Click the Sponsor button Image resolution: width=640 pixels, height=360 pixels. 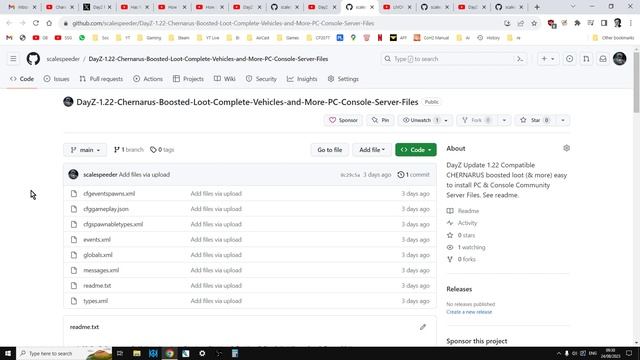pos(343,120)
